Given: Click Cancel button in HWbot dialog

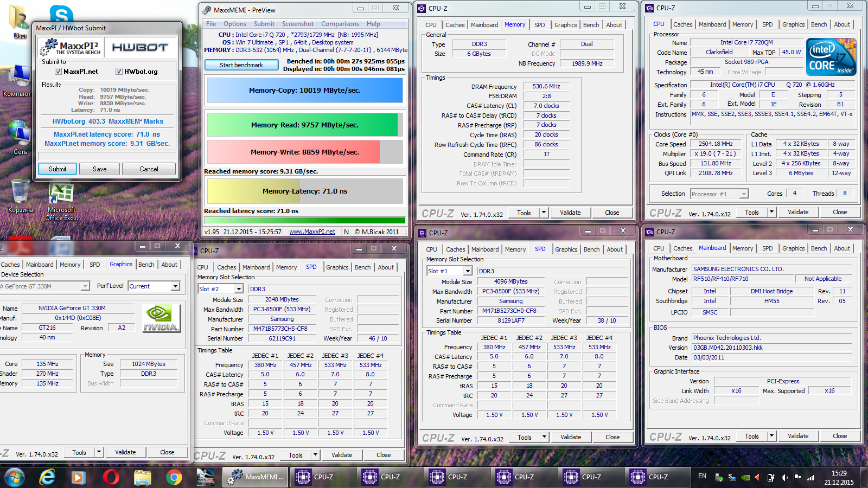Looking at the screenshot, I should 149,169.
